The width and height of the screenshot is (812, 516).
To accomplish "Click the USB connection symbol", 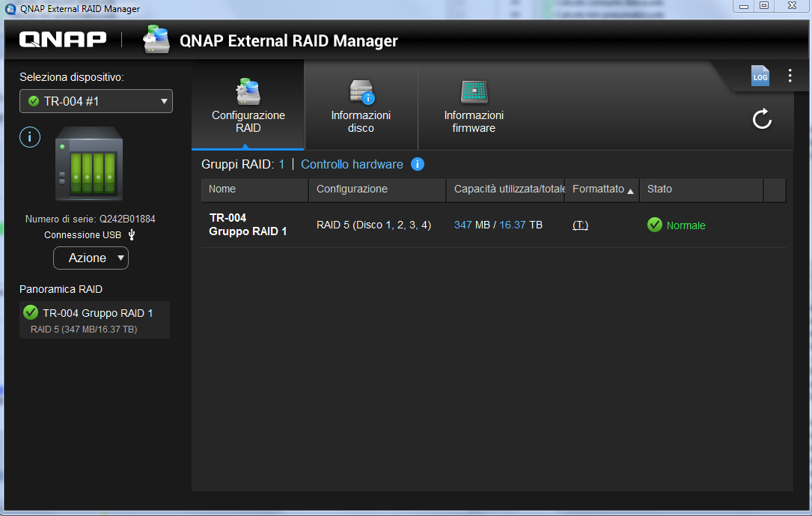I will click(x=132, y=234).
